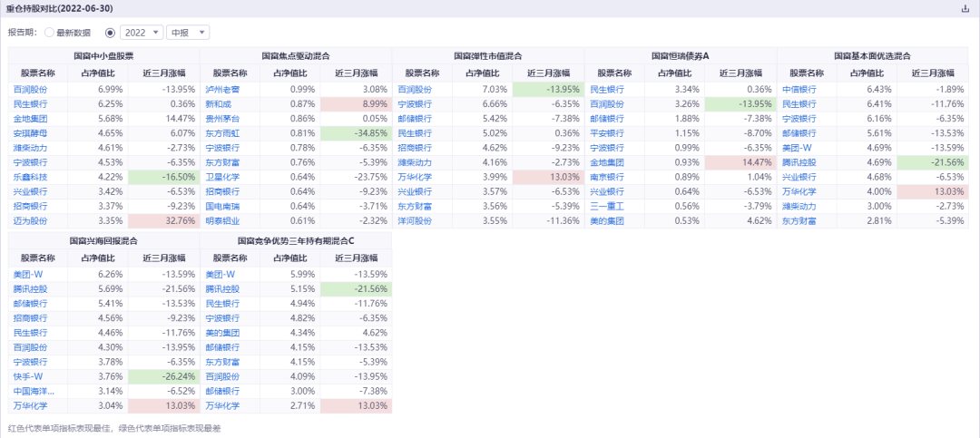This screenshot has width=980, height=438.
Task: Open the 中报 report type dropdown
Action: 188,33
